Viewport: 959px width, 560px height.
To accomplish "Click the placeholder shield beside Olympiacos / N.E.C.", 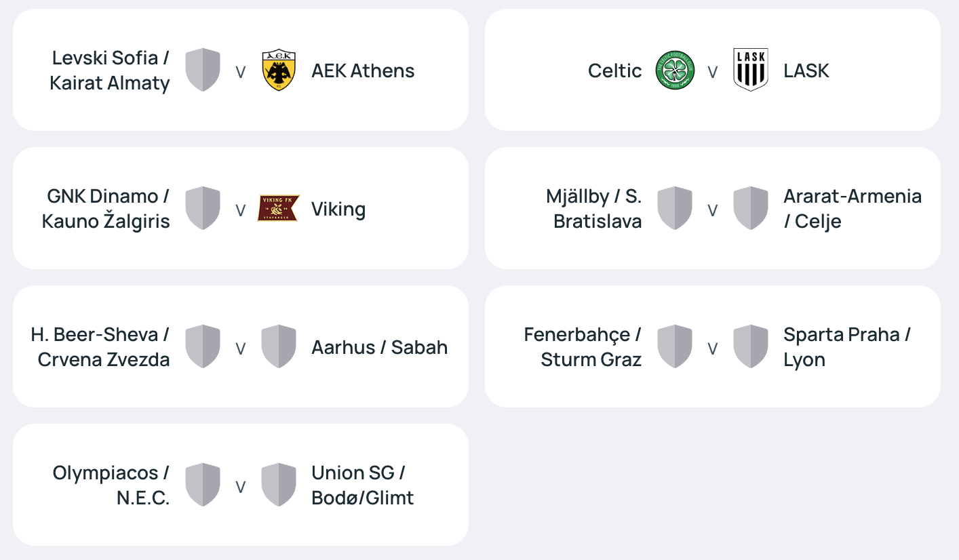I will coord(203,485).
